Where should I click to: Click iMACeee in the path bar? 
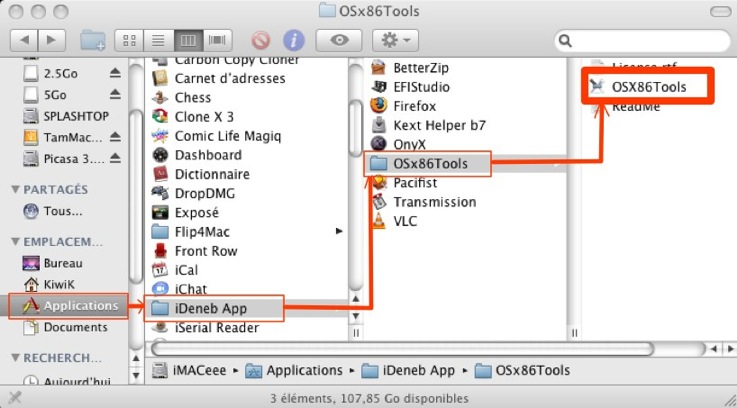(x=189, y=370)
